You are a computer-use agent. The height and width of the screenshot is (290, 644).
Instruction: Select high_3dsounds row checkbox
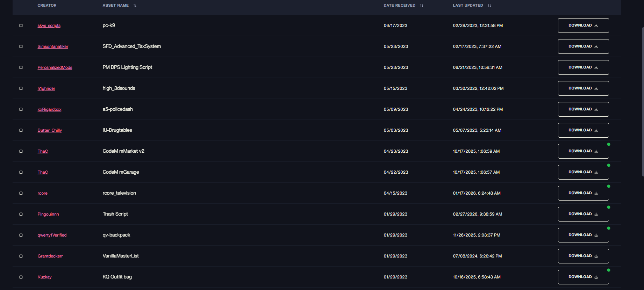point(21,88)
